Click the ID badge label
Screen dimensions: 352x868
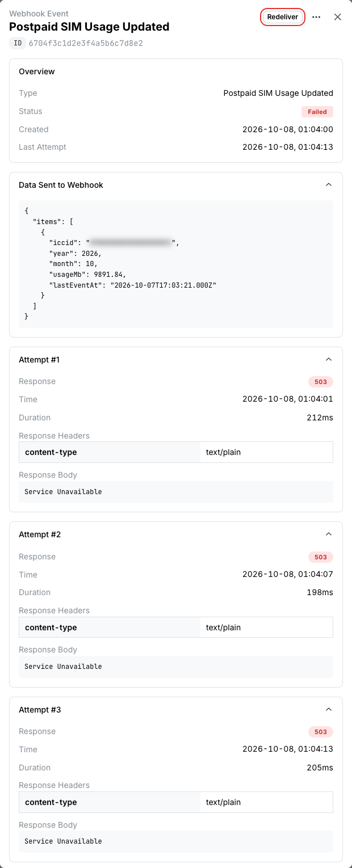pyautogui.click(x=18, y=43)
